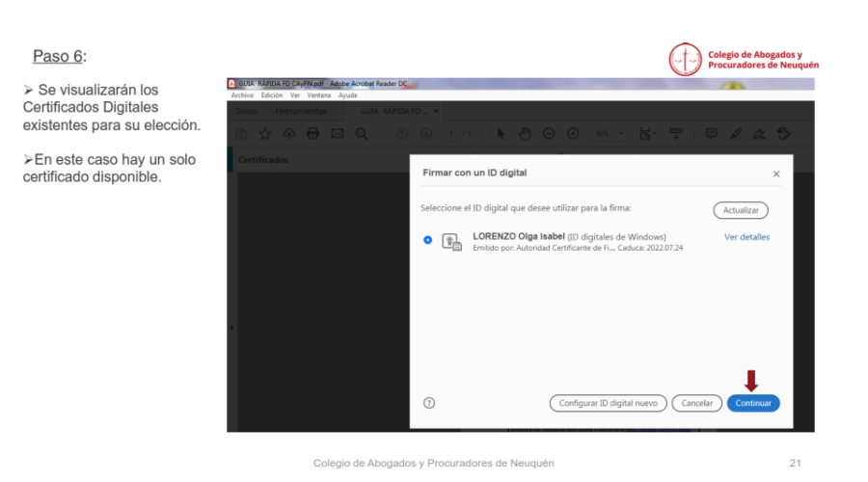Click the upload to cloud icon
Image resolution: width=868 pixels, height=482 pixels.
point(289,133)
